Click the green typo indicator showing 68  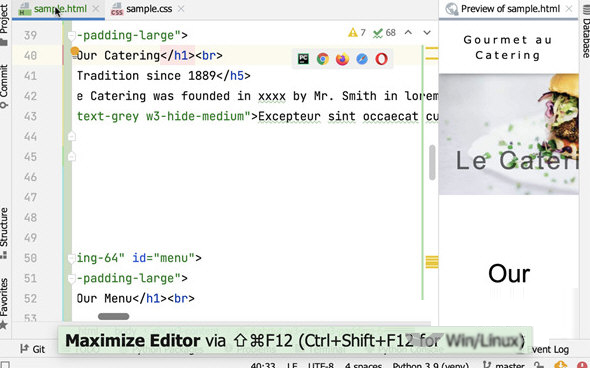(384, 33)
